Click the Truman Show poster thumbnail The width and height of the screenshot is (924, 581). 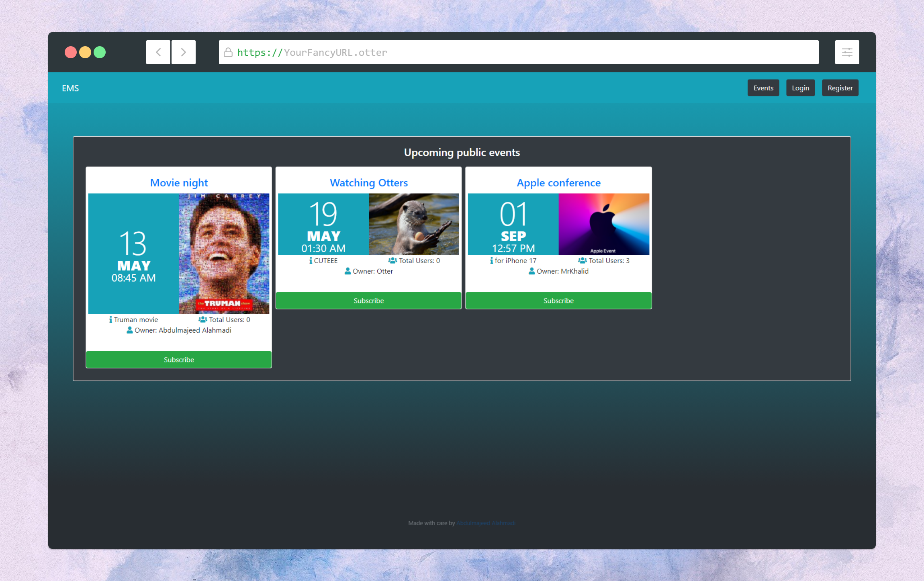click(x=224, y=254)
